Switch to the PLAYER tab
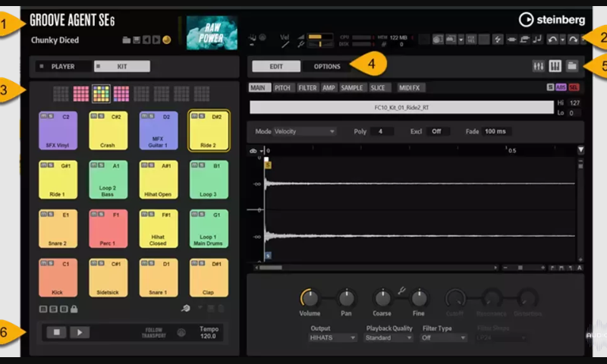Image resolution: width=607 pixels, height=364 pixels. [64, 67]
